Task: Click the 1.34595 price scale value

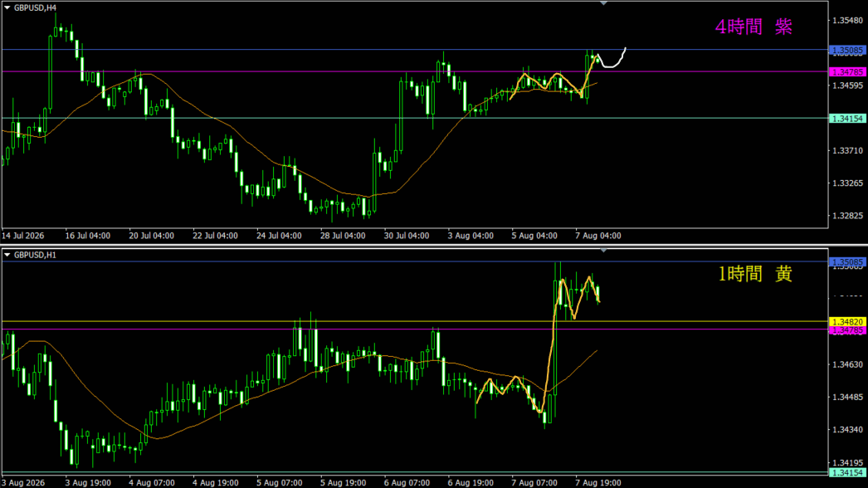Action: click(847, 85)
